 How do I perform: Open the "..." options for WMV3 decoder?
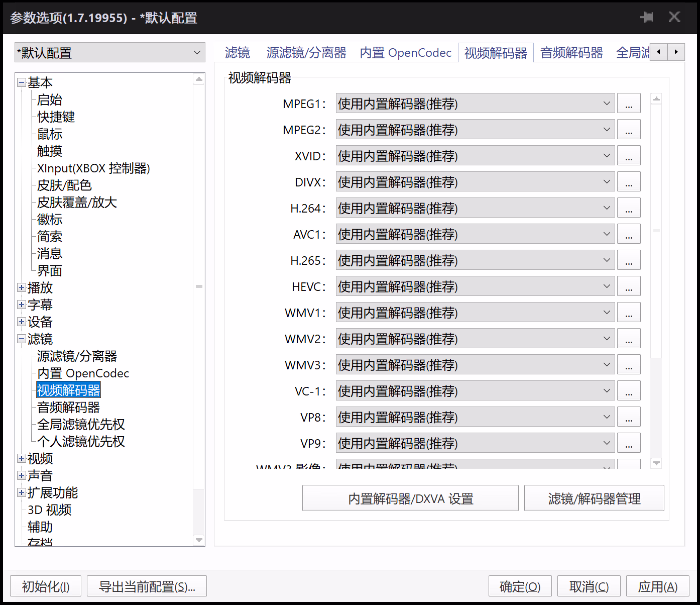[628, 365]
